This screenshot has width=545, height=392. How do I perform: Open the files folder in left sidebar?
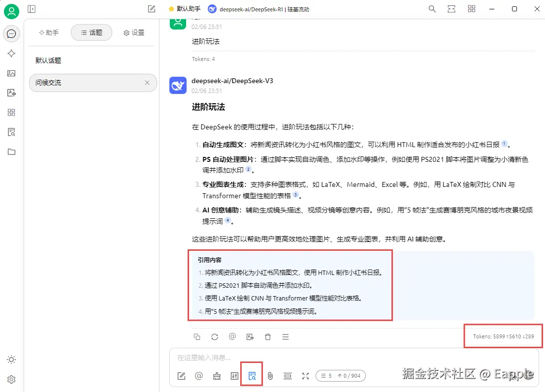click(x=11, y=151)
